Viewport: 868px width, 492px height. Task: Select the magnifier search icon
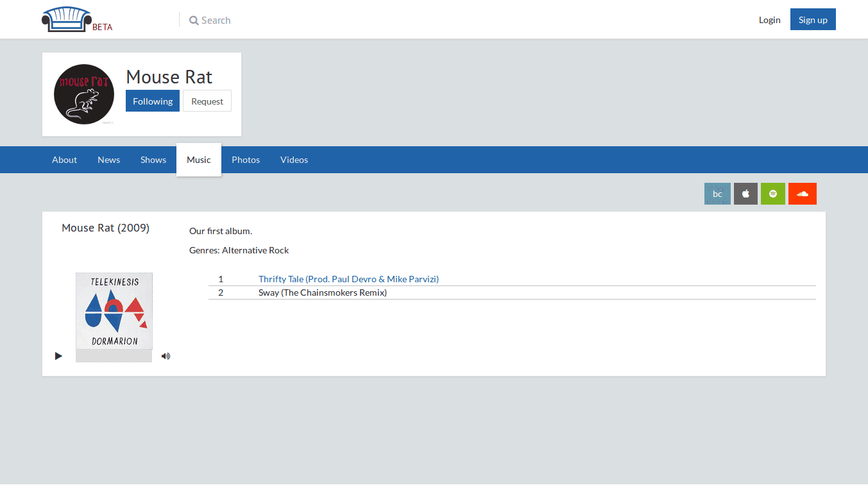click(194, 21)
